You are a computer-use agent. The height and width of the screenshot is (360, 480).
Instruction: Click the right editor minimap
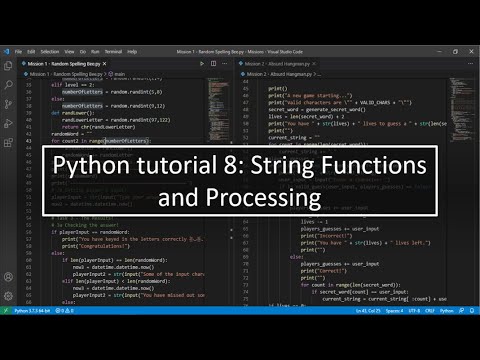(x=461, y=110)
